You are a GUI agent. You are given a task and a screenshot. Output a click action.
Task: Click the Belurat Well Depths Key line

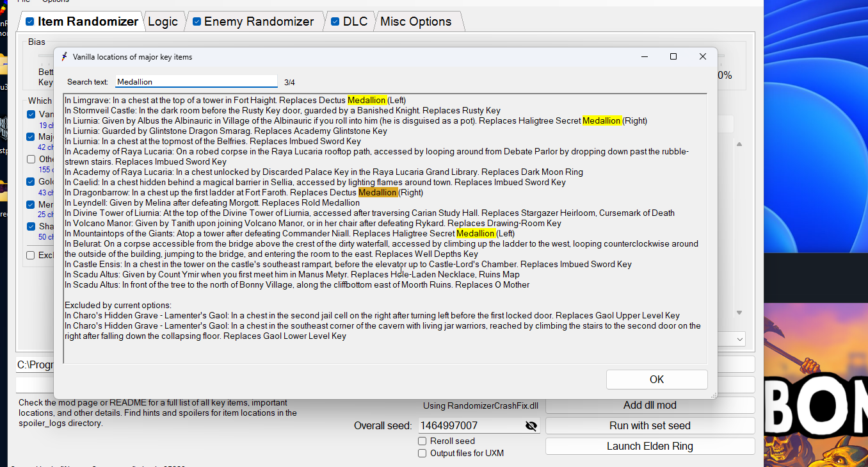pos(382,249)
